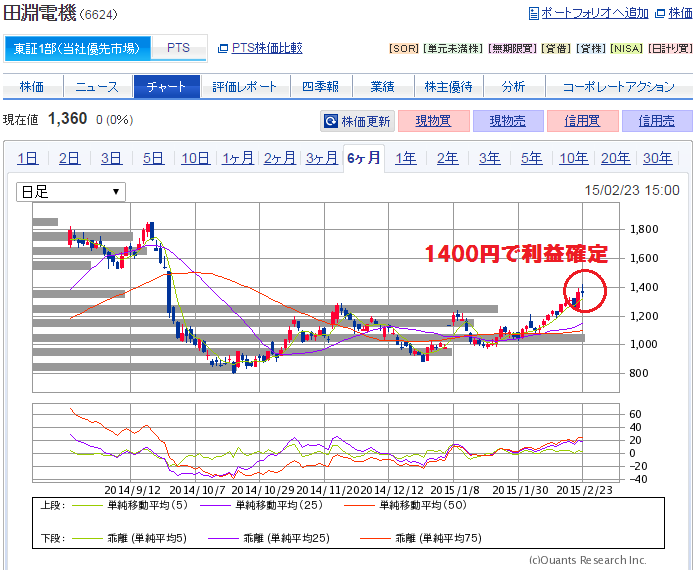
Task: Switch chart range to 2ヶ月
Action: 280,158
